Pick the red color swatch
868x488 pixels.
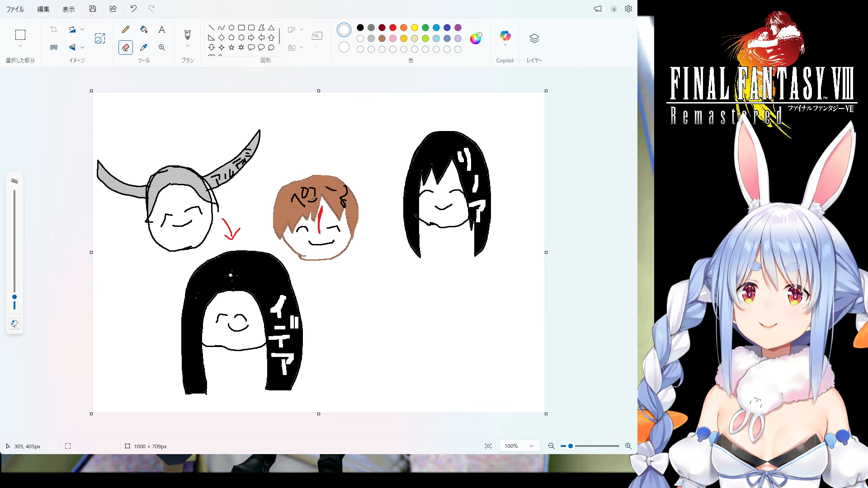coord(393,28)
